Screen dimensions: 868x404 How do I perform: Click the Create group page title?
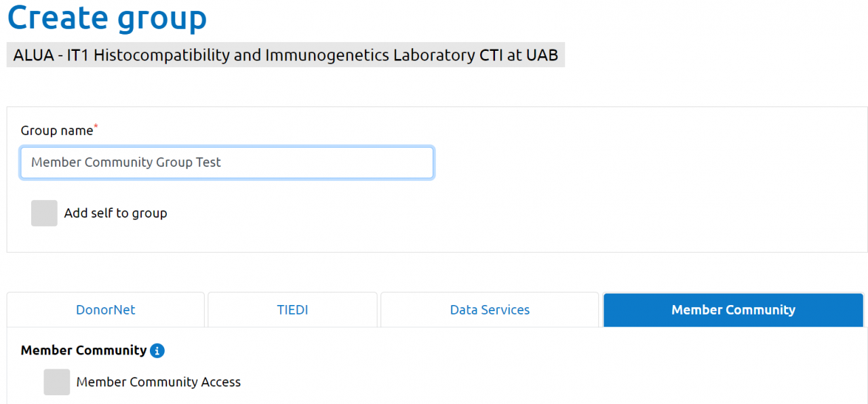click(x=106, y=18)
